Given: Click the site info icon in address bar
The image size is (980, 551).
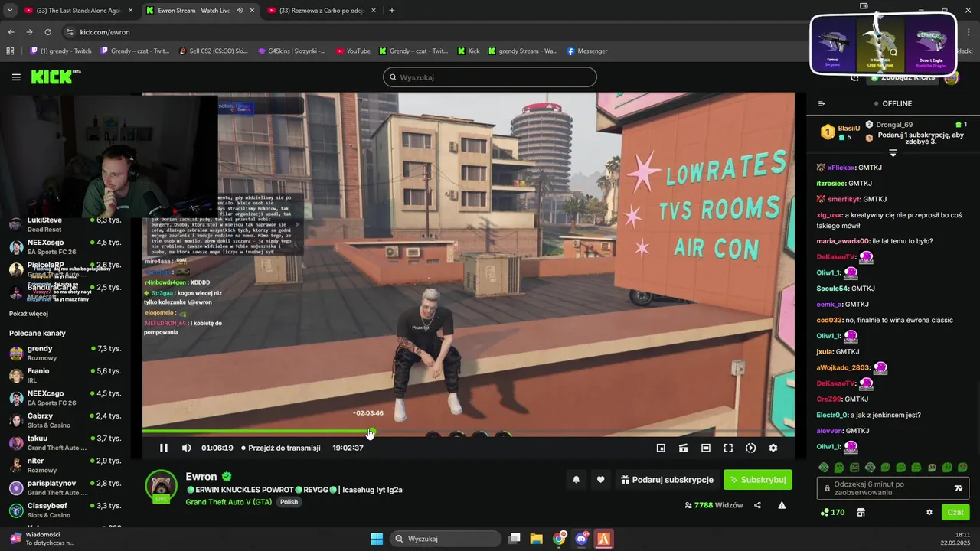Looking at the screenshot, I should coord(70,32).
